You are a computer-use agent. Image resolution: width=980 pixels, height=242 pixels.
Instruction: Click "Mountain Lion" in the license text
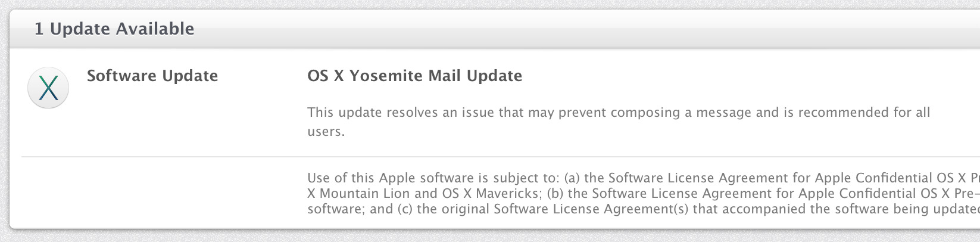(x=365, y=194)
